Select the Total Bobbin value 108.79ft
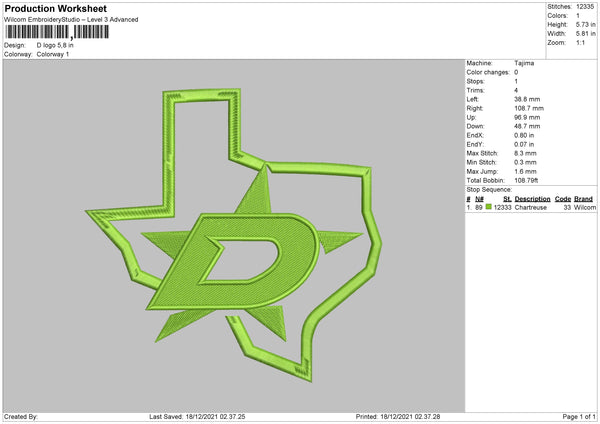Viewport: 600px width, 424px height. click(526, 181)
